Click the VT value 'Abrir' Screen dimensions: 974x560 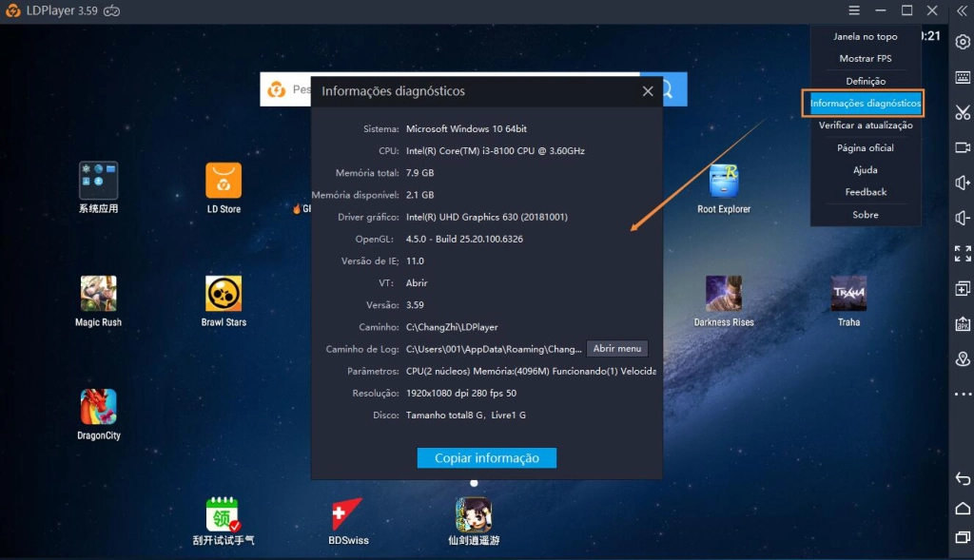pyautogui.click(x=417, y=283)
